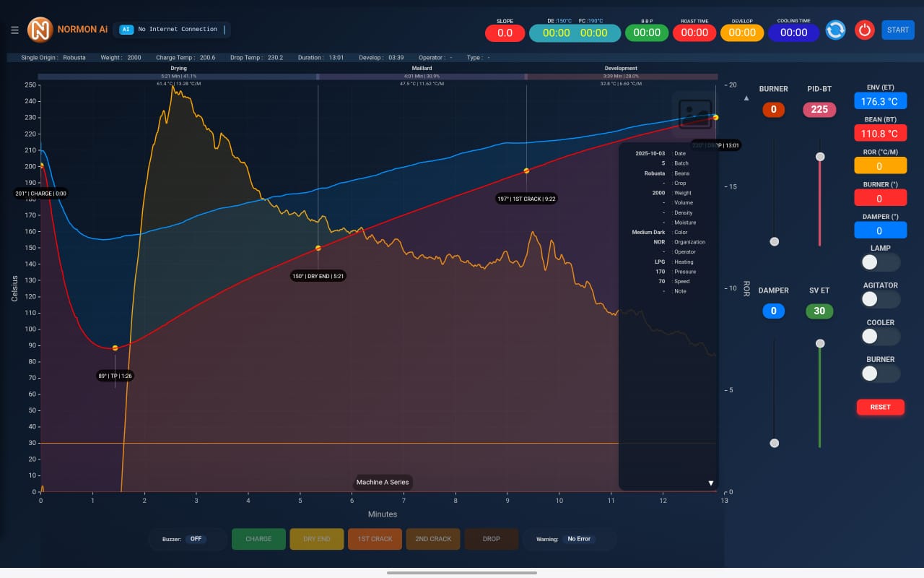Click the 1st crack marker on curve
The width and height of the screenshot is (924, 578).
[x=526, y=171]
